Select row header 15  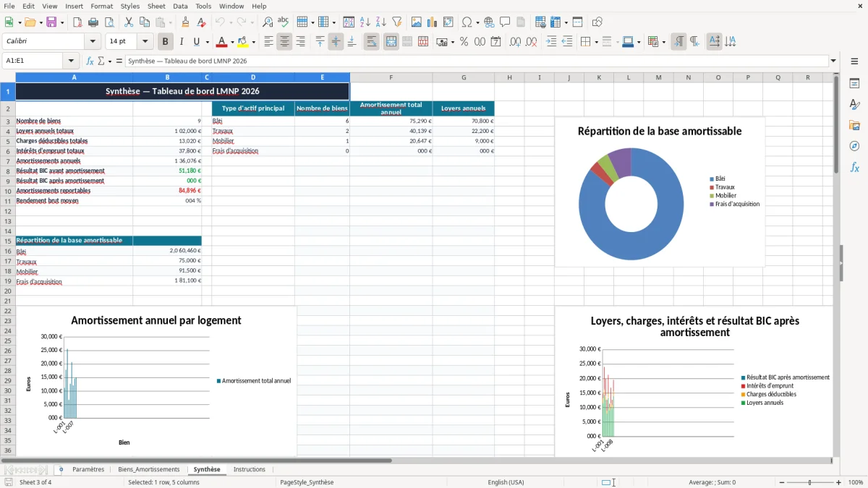pos(8,241)
